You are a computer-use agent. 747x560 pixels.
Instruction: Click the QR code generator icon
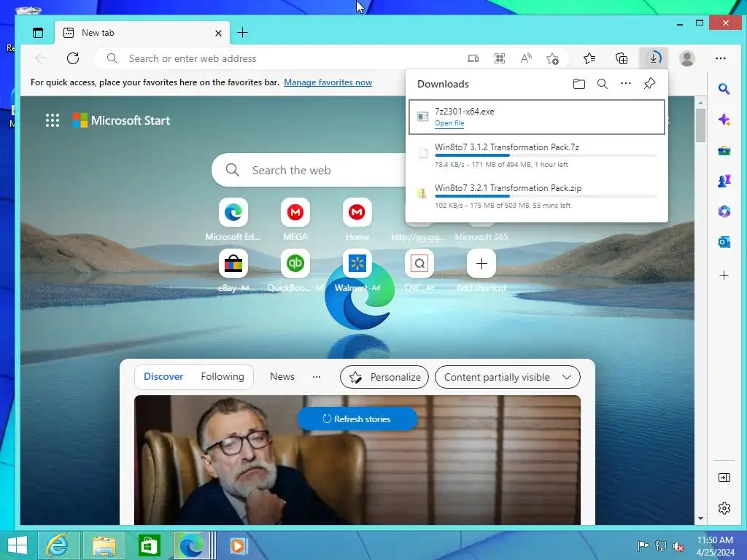coord(499,58)
